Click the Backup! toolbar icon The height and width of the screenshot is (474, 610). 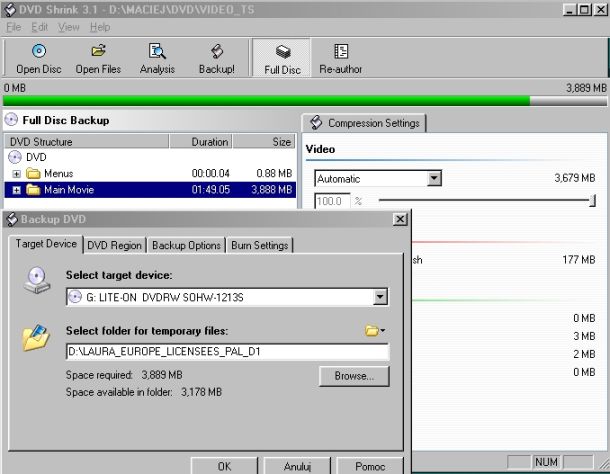217,51
